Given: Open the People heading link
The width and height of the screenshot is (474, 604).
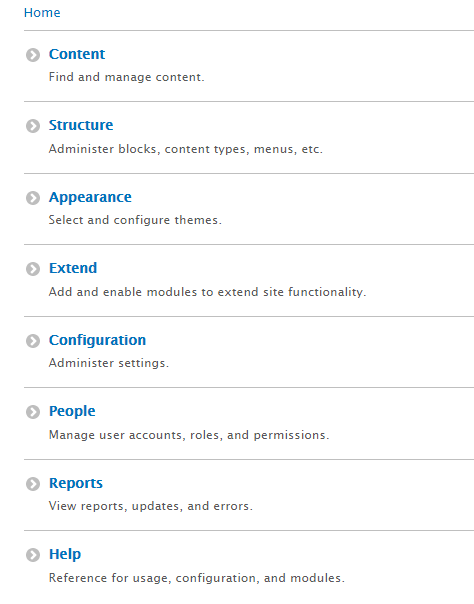Looking at the screenshot, I should coord(72,411).
